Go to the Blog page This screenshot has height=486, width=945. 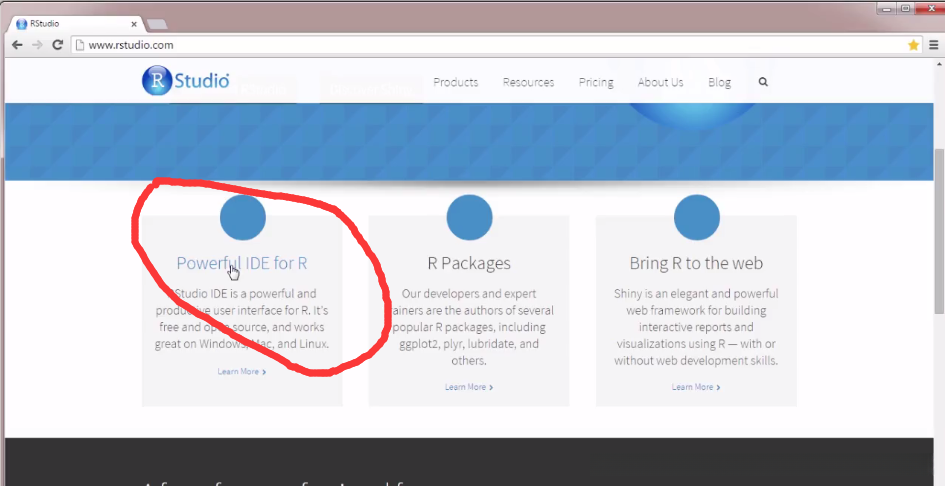tap(720, 82)
